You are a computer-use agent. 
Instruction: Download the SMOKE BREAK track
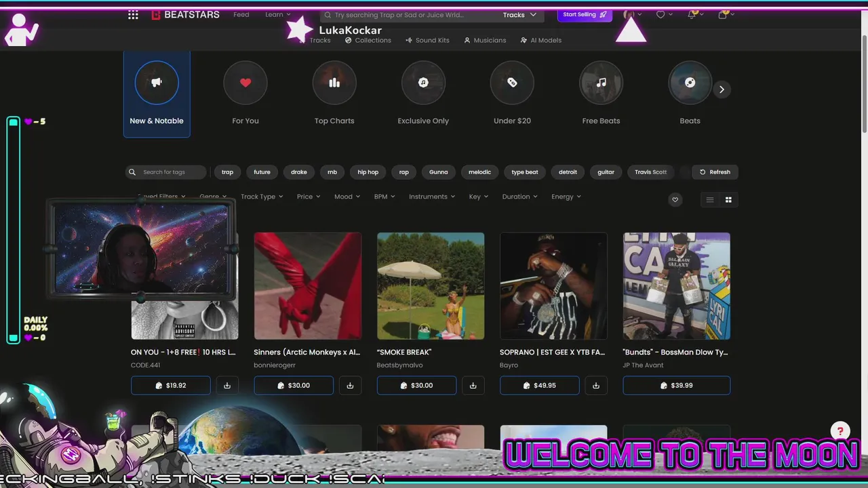pos(473,386)
